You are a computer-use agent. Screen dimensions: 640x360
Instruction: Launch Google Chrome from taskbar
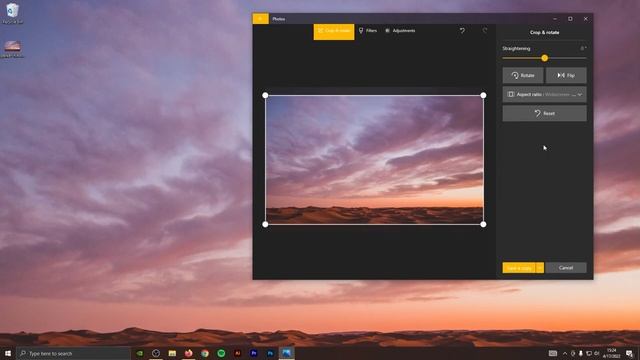[x=205, y=353]
